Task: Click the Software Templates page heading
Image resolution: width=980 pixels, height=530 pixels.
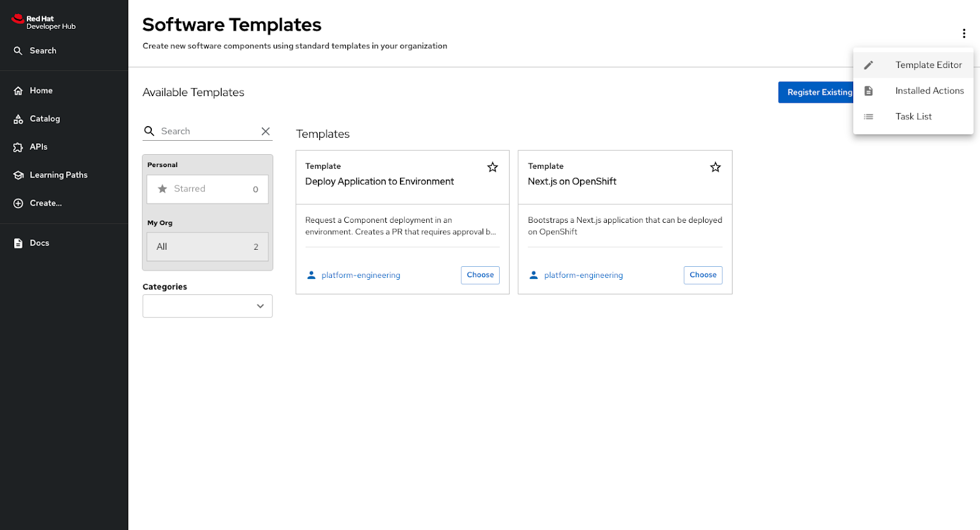Action: click(232, 24)
